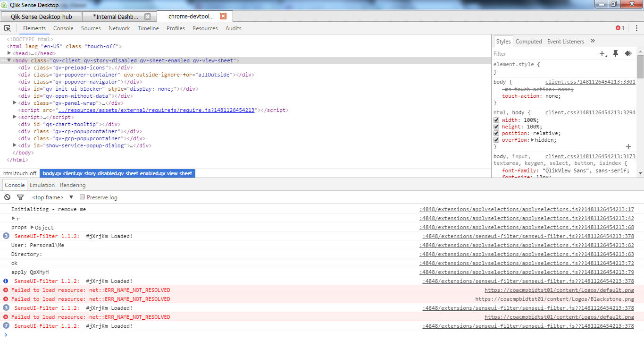Collapse the body element node
This screenshot has width=644, height=341.
pyautogui.click(x=9, y=60)
